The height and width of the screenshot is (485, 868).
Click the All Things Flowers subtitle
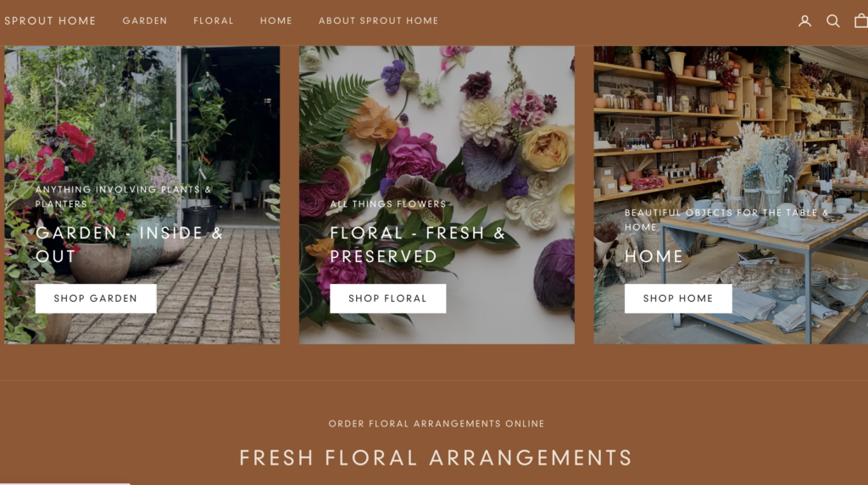388,204
